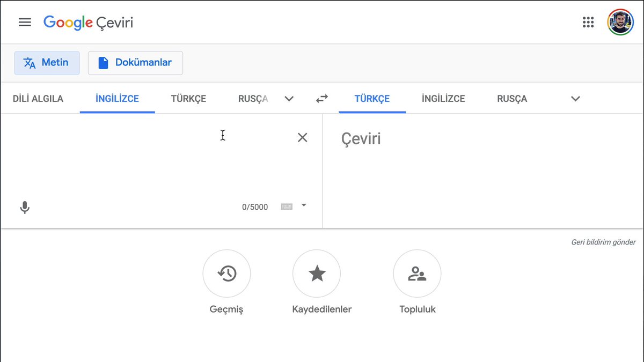Viewport: 644px width, 362px height.
Task: Switch to Dokümanlar translation mode
Action: pyautogui.click(x=135, y=63)
